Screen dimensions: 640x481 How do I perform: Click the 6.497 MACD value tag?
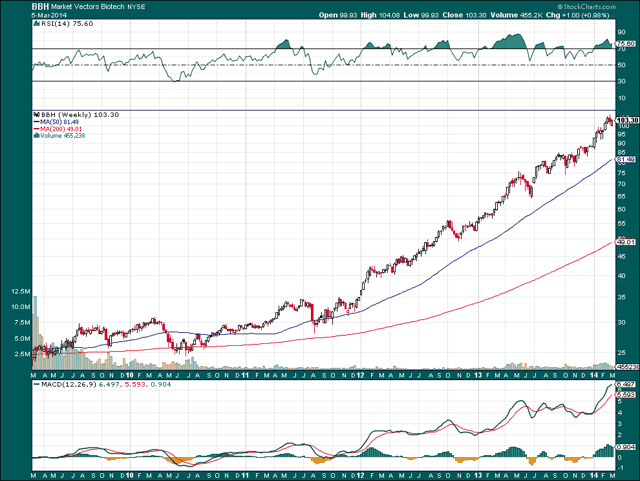tap(626, 384)
